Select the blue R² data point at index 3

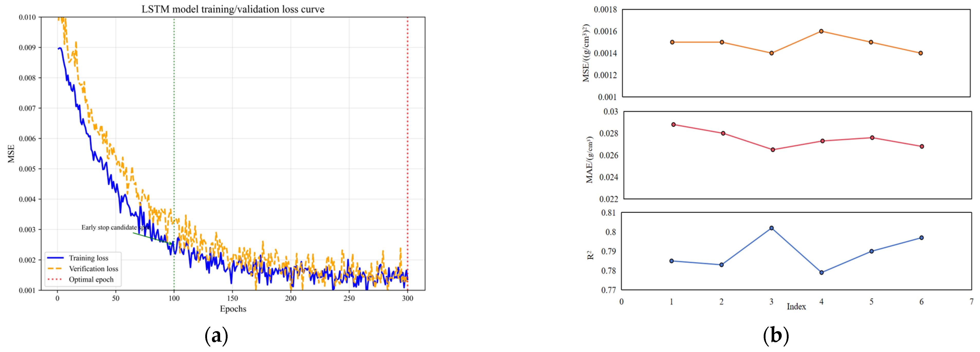click(771, 228)
